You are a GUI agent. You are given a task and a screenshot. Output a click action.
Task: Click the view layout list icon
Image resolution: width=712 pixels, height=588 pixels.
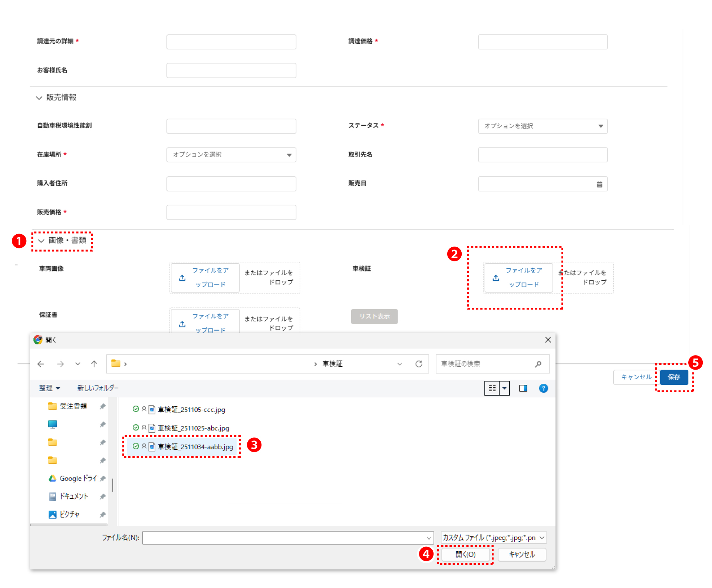pos(492,388)
